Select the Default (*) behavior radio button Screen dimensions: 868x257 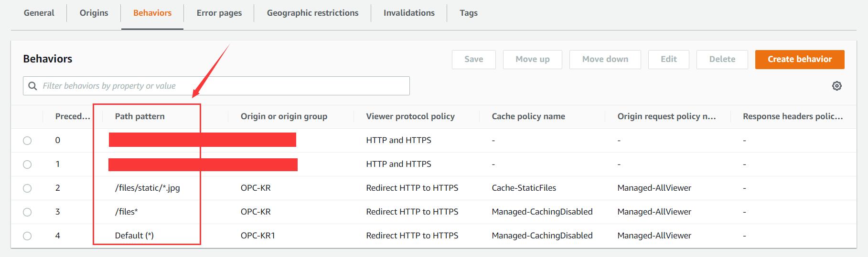click(27, 236)
